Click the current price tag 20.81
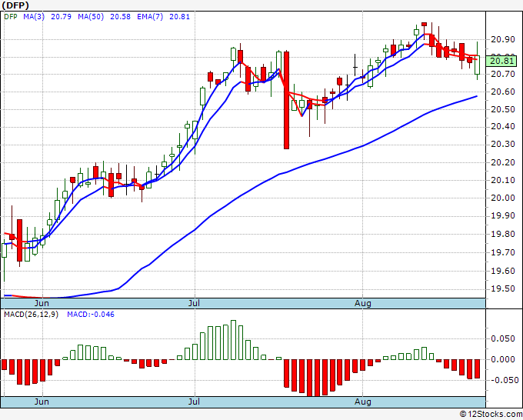This screenshot has height=420, width=523. tap(501, 61)
